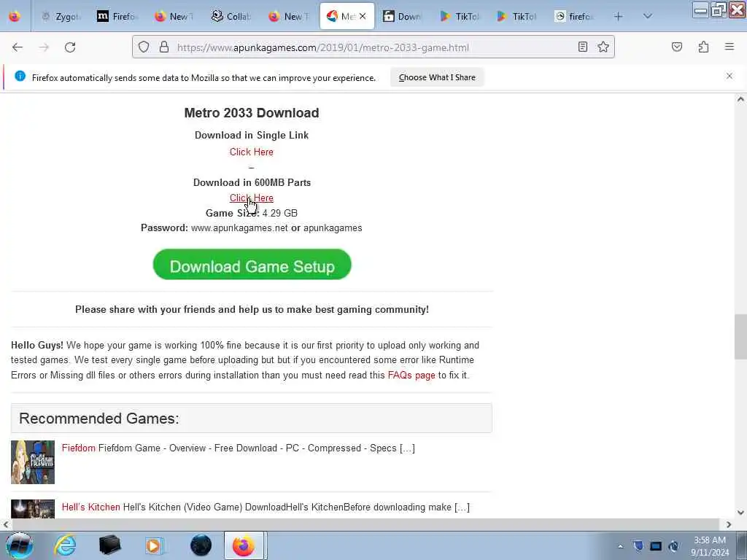The image size is (747, 560).
Task: Switch to the Down tab
Action: pos(403,17)
